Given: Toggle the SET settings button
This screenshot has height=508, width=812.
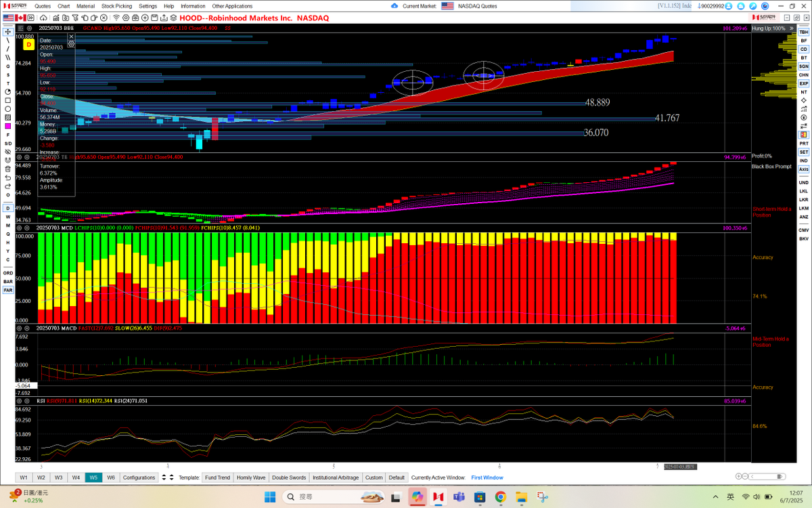Looking at the screenshot, I should pyautogui.click(x=804, y=152).
